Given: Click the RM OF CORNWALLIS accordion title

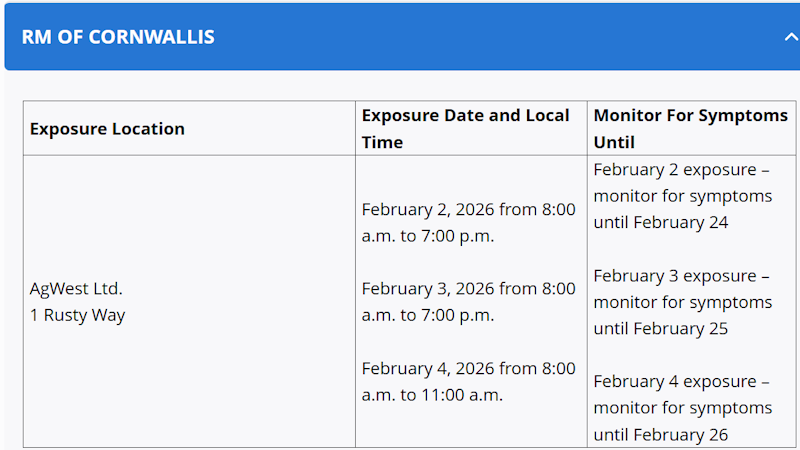Looking at the screenshot, I should tap(118, 38).
